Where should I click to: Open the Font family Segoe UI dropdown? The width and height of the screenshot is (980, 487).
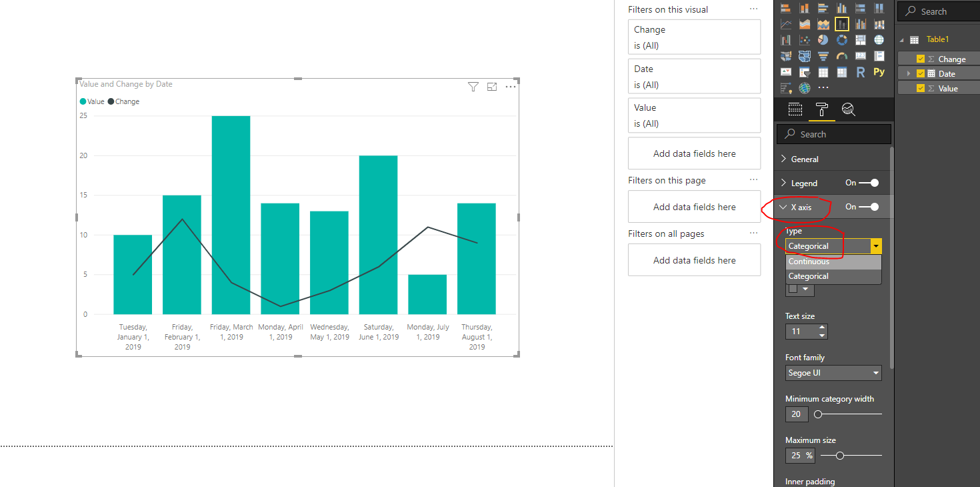pyautogui.click(x=833, y=373)
